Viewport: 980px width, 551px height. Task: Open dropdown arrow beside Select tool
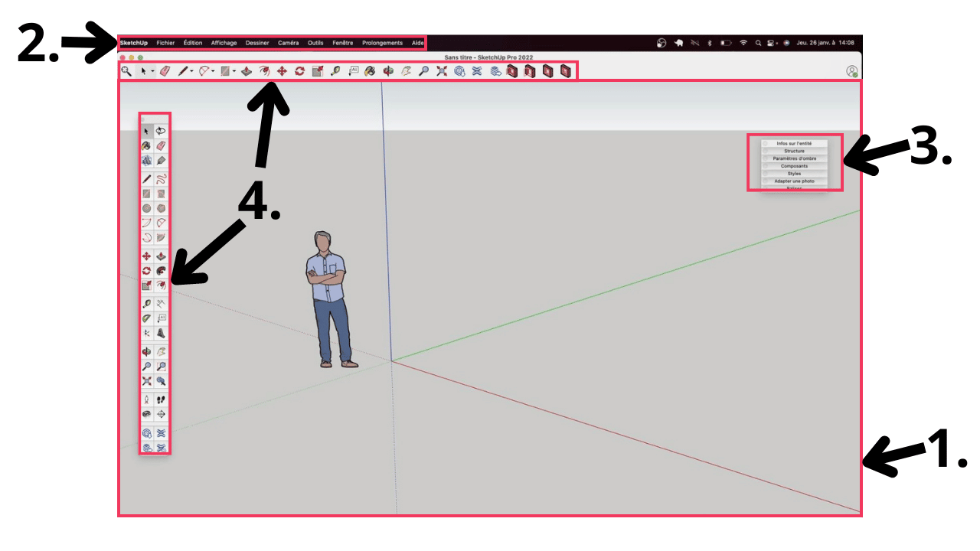[153, 71]
